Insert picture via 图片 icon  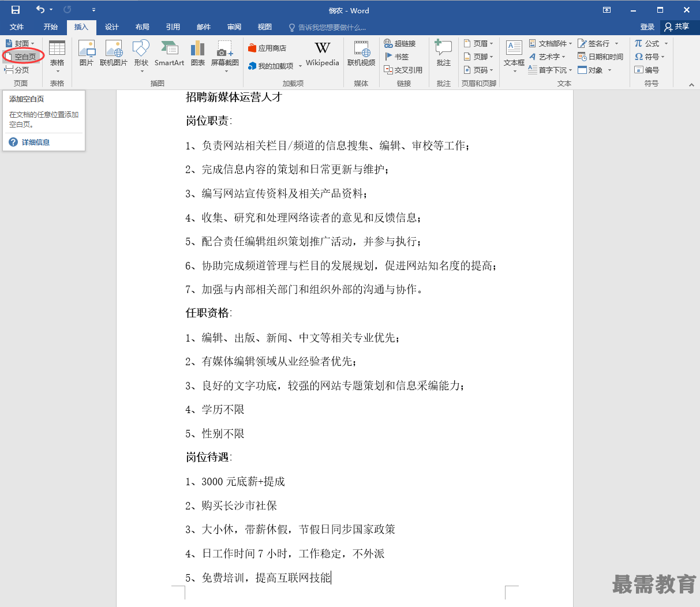click(x=87, y=53)
